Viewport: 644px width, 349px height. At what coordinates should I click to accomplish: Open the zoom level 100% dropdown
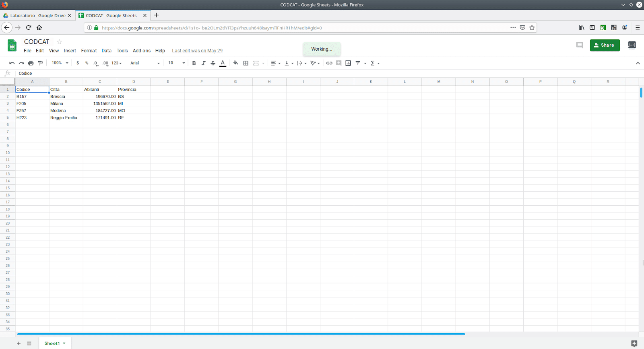pyautogui.click(x=60, y=63)
